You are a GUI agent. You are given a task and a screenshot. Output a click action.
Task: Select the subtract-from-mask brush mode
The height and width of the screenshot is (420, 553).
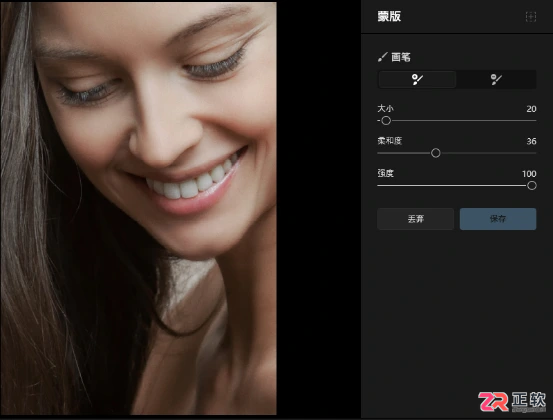pos(496,79)
